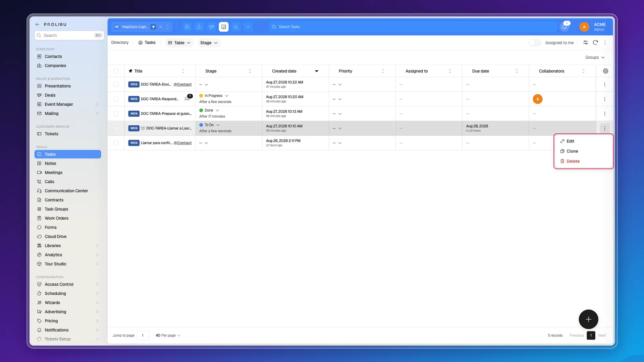Open the deals handshake icon in top bar

point(211,27)
